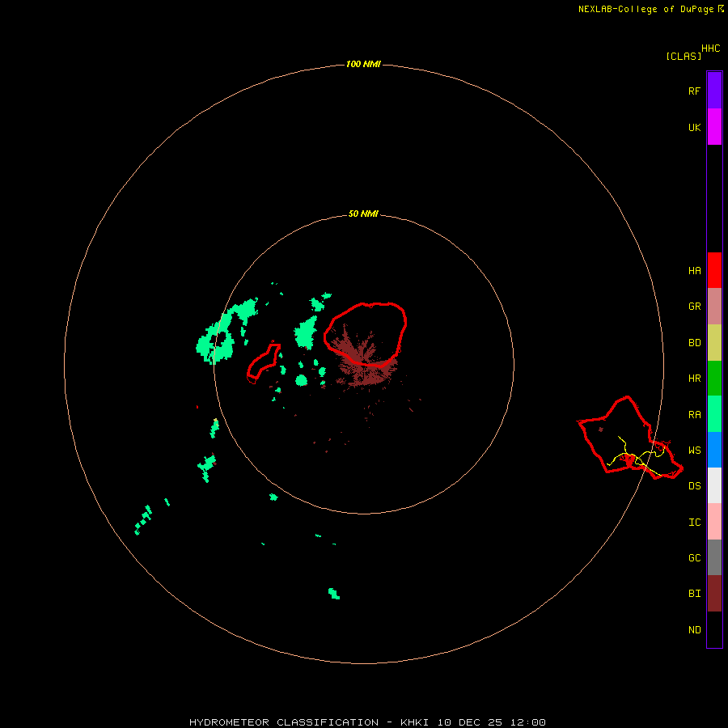Click the RA light green legend swatch

pos(714,414)
